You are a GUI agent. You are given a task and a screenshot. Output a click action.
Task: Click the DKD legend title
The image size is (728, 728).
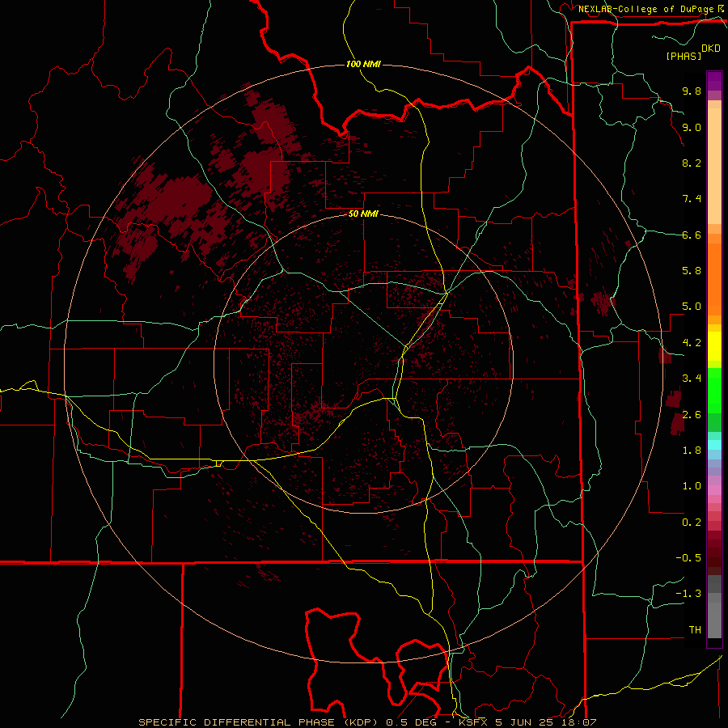coord(711,49)
